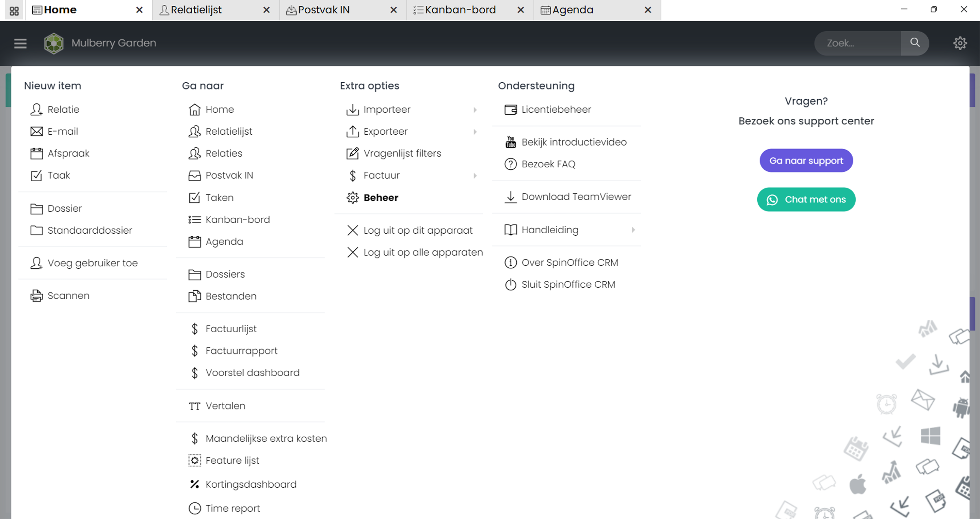Screen dimensions: 980x519
Task: Open the settings gear in header
Action: (x=960, y=43)
